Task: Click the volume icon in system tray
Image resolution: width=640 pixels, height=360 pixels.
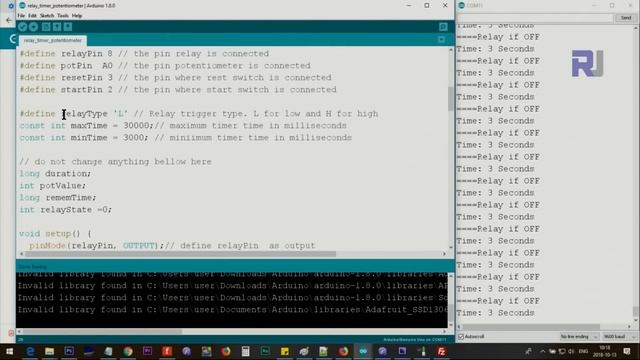Action: (571, 351)
